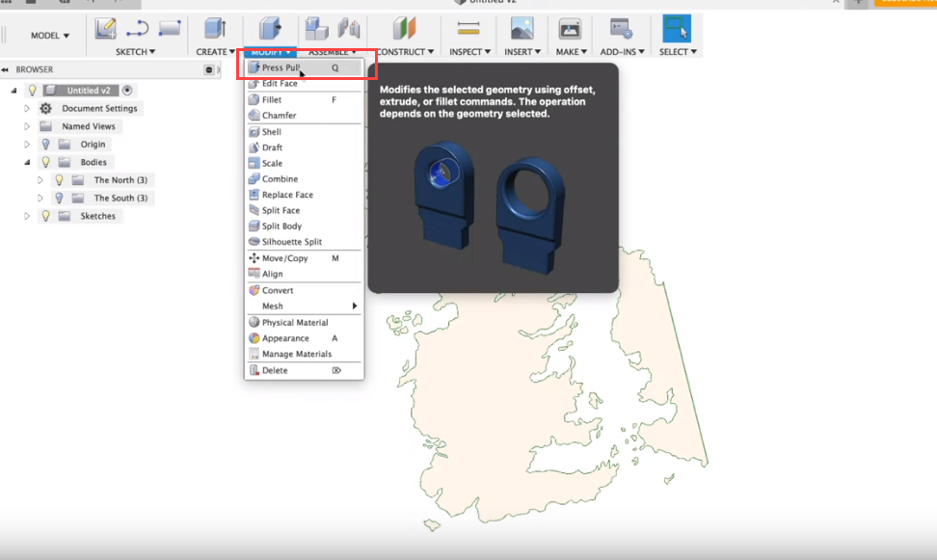The width and height of the screenshot is (937, 560).
Task: Choose Split Body from the menu
Action: click(304, 226)
